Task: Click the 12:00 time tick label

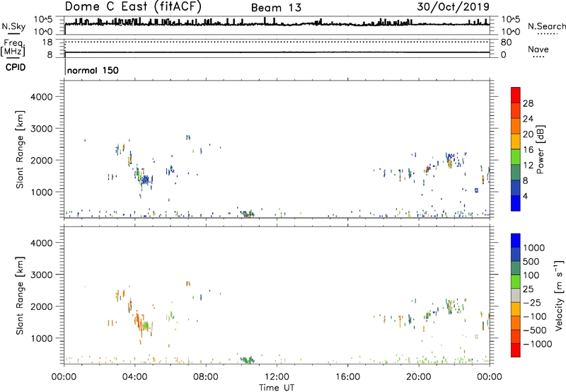Action: (277, 377)
